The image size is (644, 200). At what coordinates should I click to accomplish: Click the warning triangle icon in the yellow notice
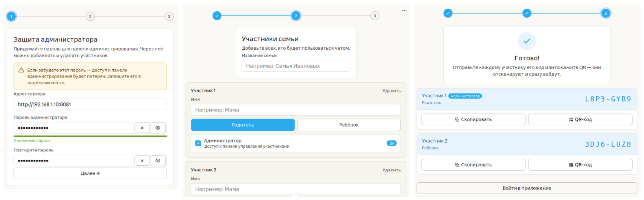coord(21,70)
